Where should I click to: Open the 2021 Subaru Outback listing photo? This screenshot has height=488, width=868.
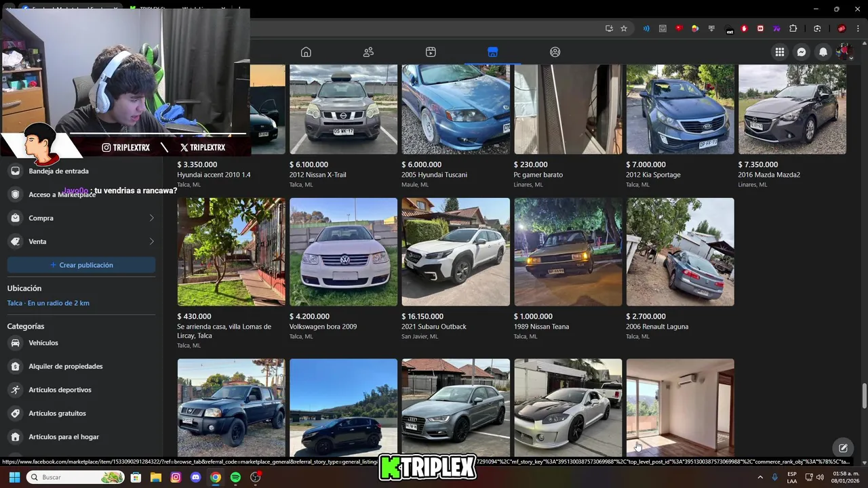[456, 251]
